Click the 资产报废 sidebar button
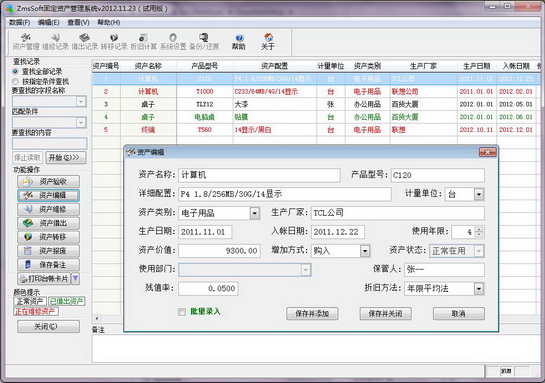This screenshot has width=545, height=383. [x=48, y=251]
